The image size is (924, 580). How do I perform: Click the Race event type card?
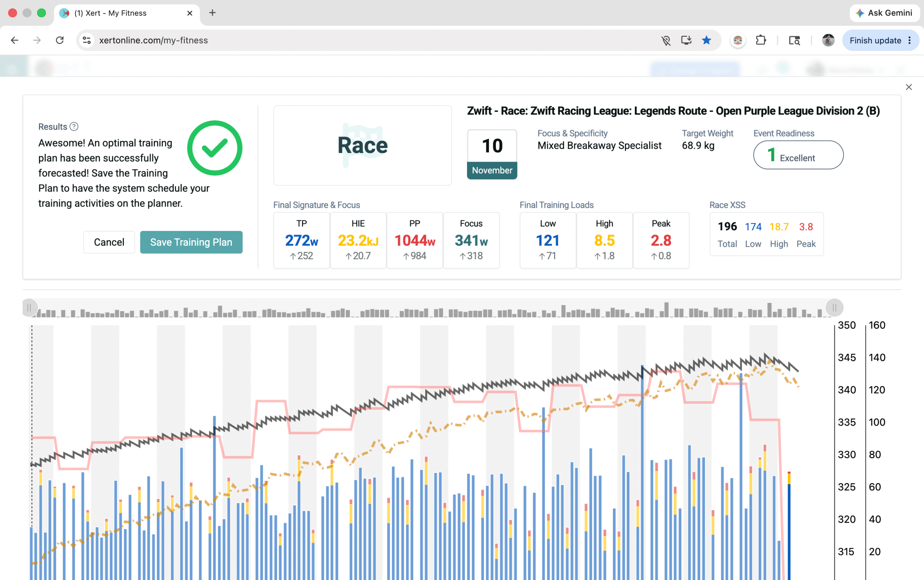tap(362, 145)
